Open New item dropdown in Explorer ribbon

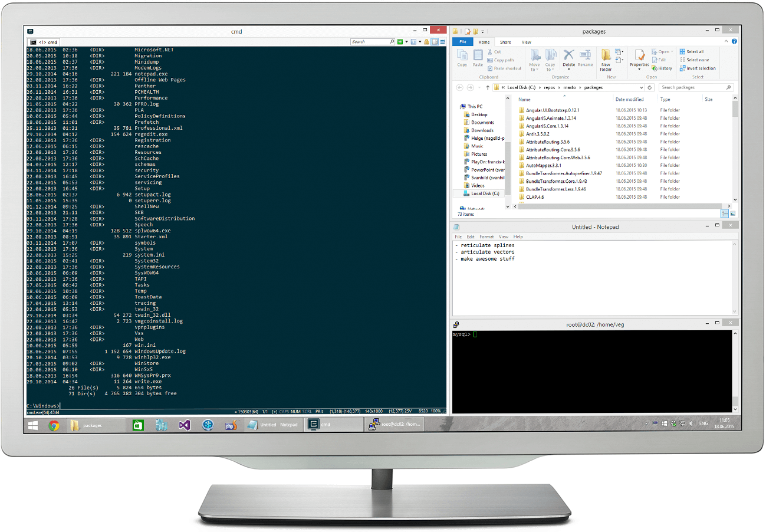619,52
